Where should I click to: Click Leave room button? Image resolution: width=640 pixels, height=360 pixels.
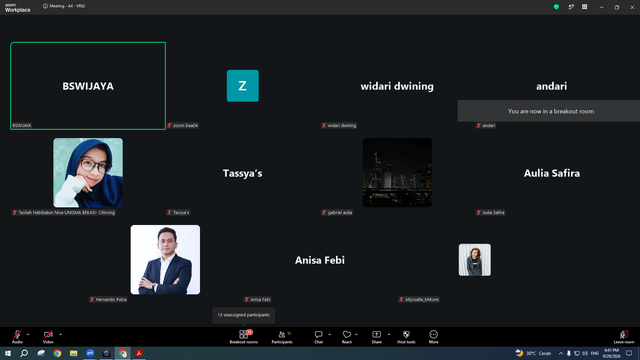tap(624, 337)
